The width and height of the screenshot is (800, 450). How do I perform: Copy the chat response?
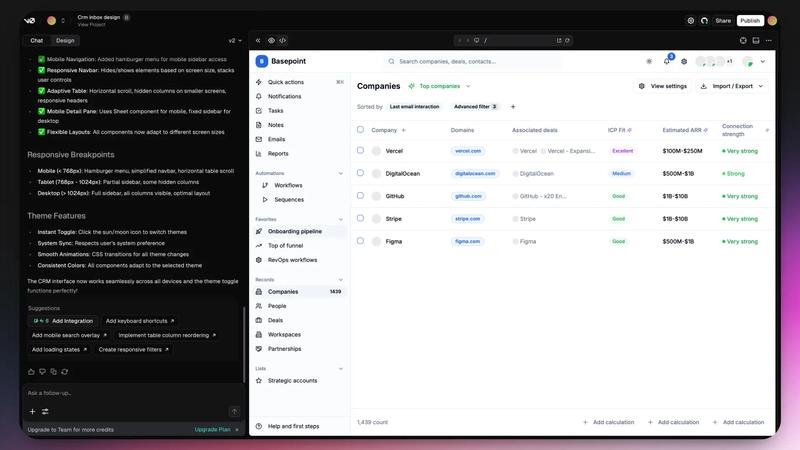coord(54,371)
